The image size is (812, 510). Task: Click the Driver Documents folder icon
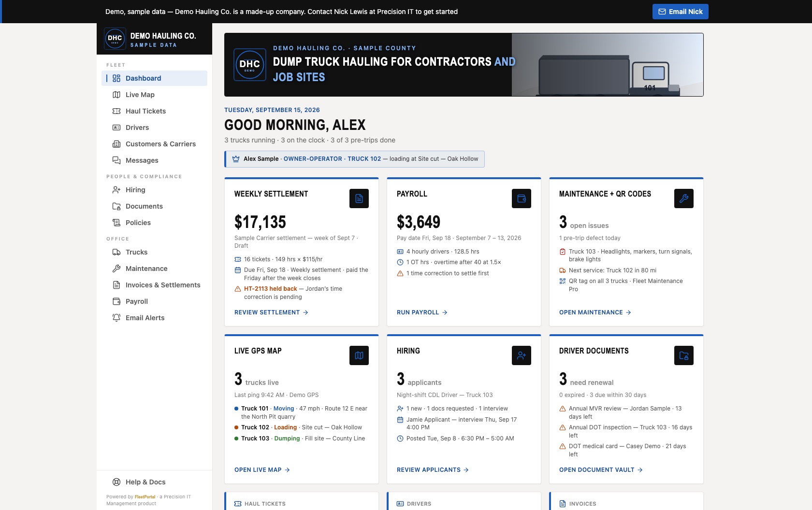pyautogui.click(x=684, y=355)
